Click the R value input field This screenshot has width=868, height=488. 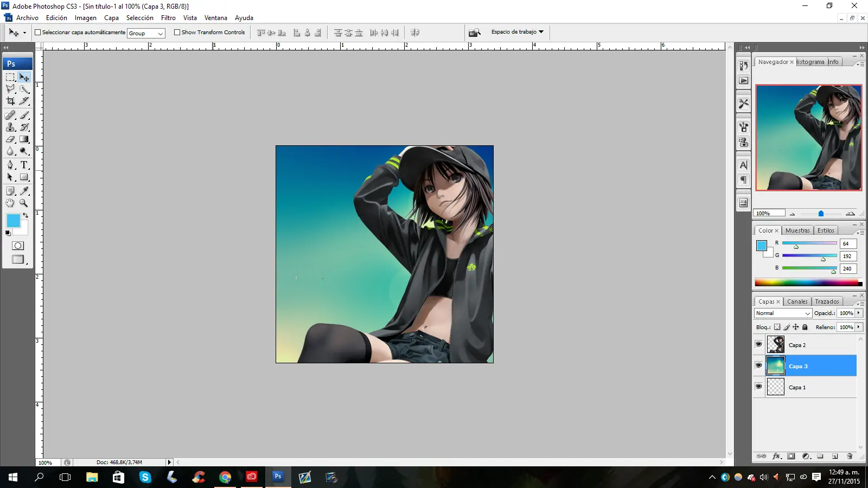tap(848, 243)
